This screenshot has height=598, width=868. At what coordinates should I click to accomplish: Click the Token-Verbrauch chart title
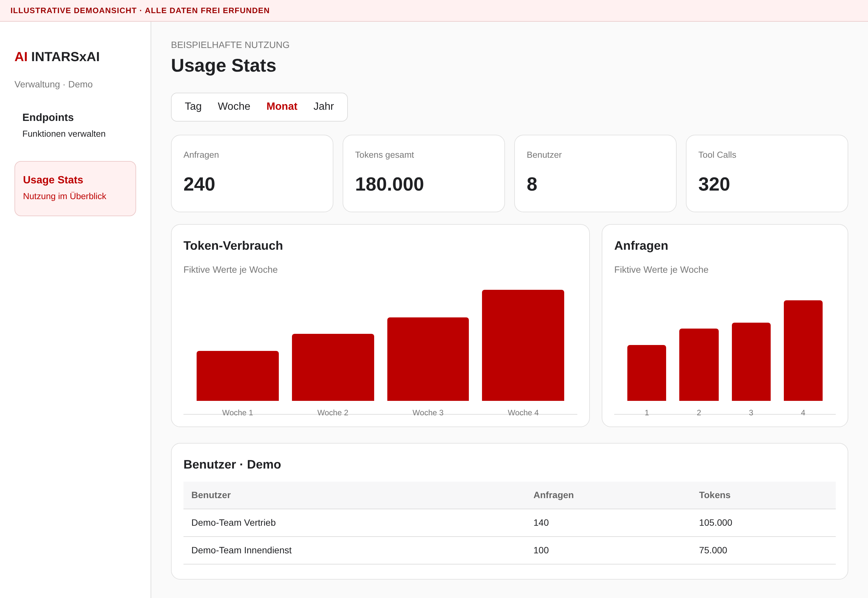click(x=233, y=246)
